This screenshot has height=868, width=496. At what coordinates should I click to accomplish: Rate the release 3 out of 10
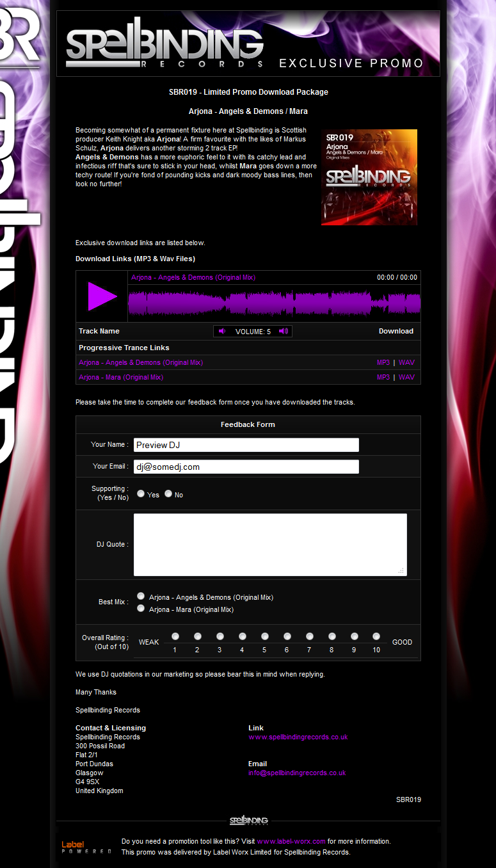(x=220, y=636)
